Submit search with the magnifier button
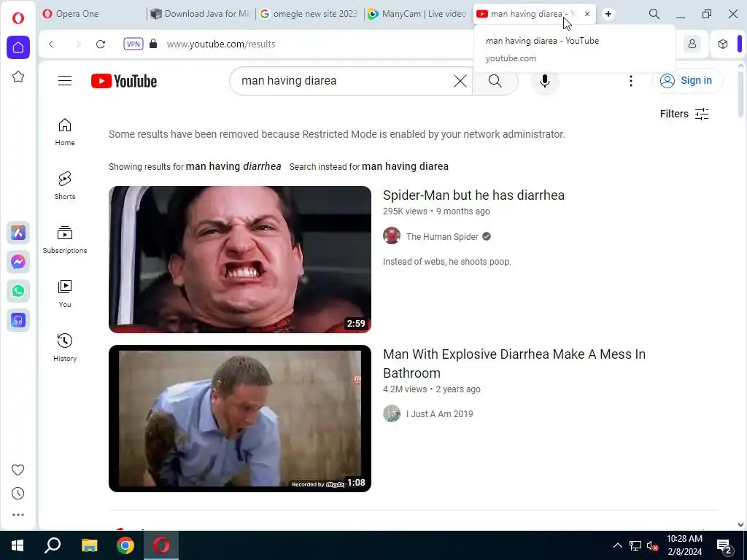 point(495,81)
